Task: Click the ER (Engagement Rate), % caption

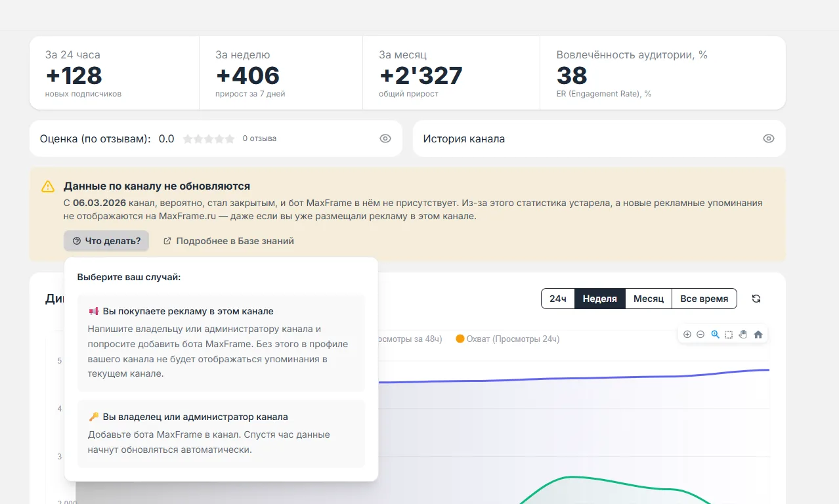Action: [x=604, y=94]
